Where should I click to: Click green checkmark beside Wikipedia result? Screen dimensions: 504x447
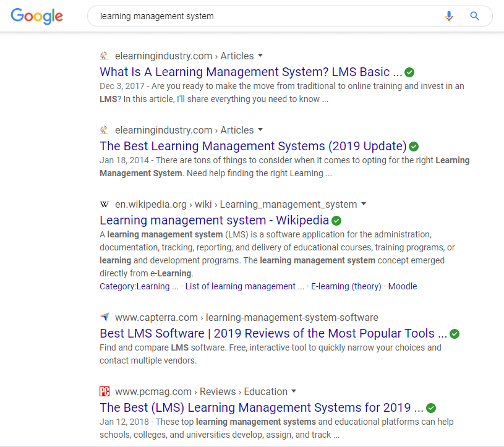[x=336, y=221]
